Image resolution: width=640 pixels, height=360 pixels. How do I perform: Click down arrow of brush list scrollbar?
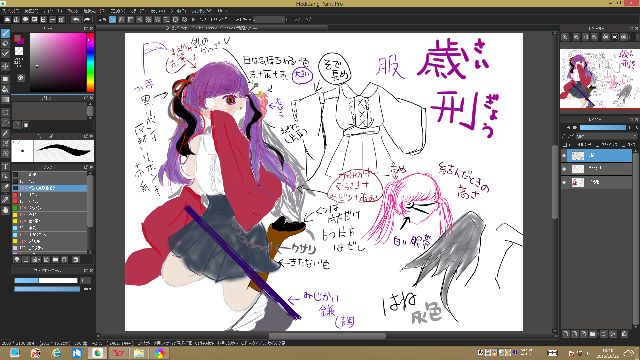pos(90,251)
